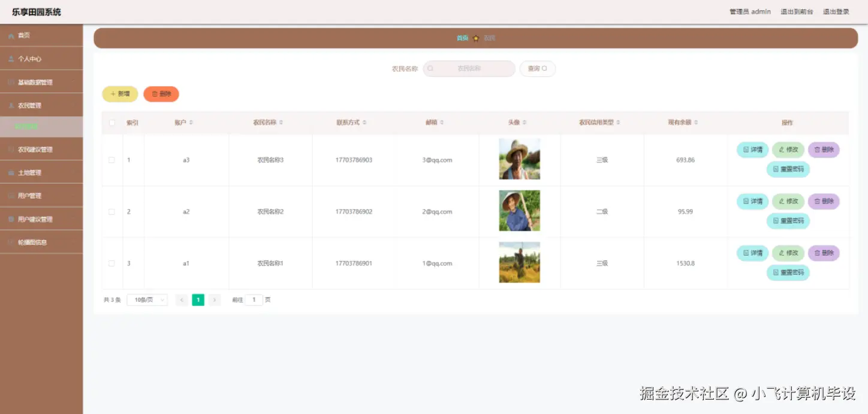868x414 pixels.
Task: Click 修改 for the a2 row
Action: tap(788, 201)
